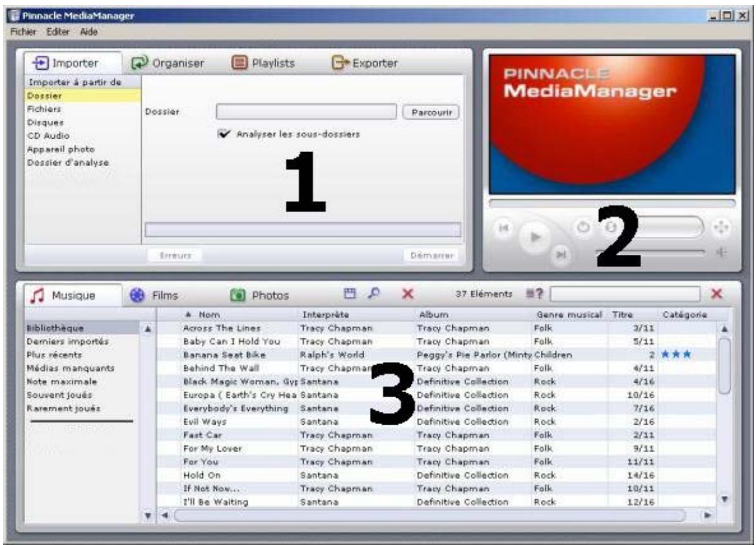The width and height of the screenshot is (756, 545).
Task: Click the volume icon beside the slider
Action: point(721,252)
